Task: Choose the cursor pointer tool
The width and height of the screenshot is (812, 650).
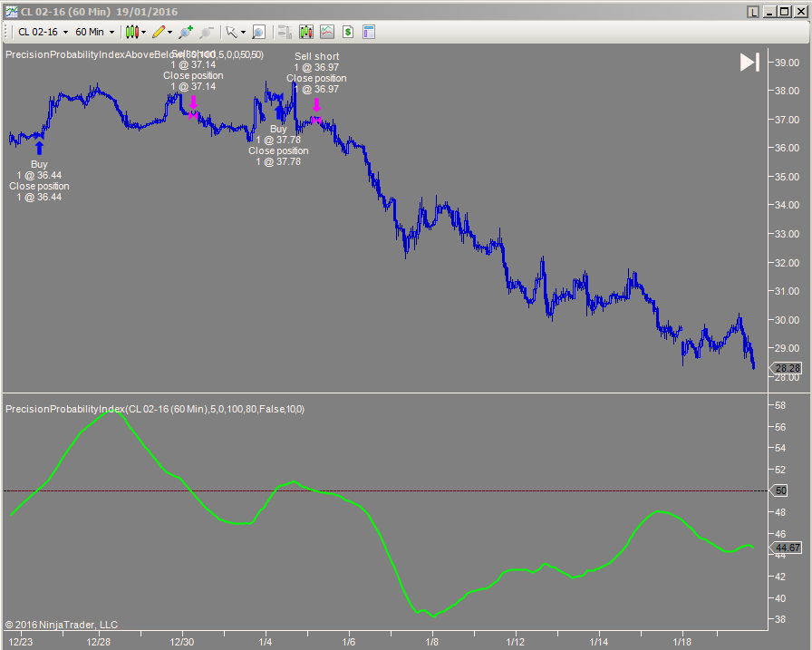Action: tap(232, 32)
